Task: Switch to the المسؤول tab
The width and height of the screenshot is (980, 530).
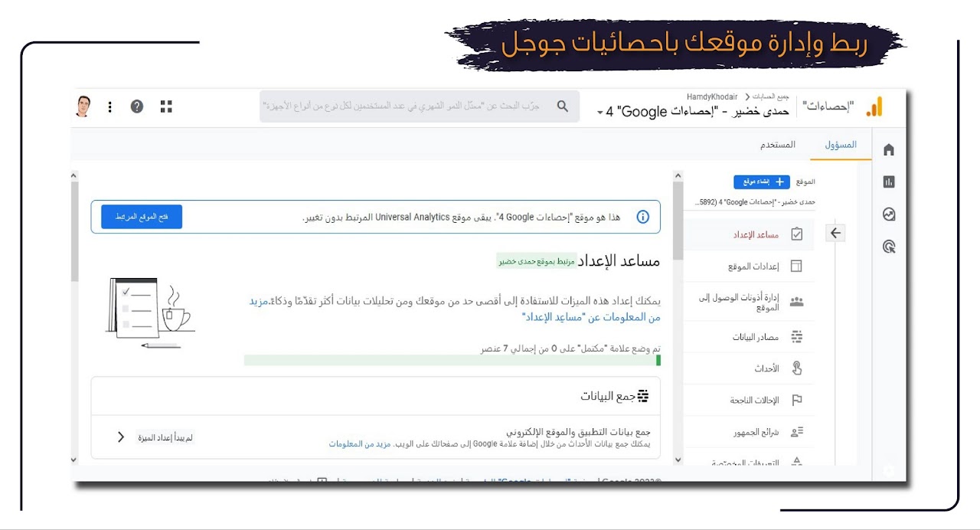Action: point(841,145)
